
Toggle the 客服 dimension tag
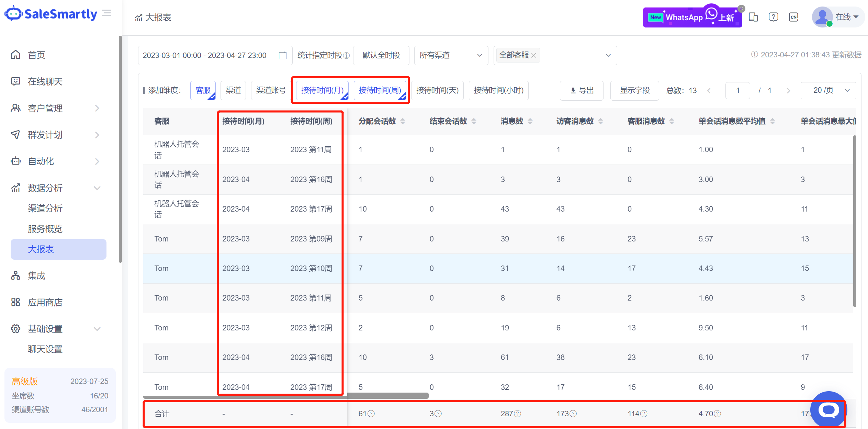point(203,90)
